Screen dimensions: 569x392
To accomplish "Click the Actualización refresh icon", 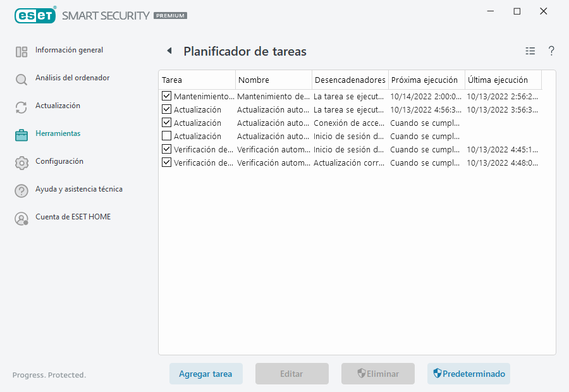I will tap(21, 106).
